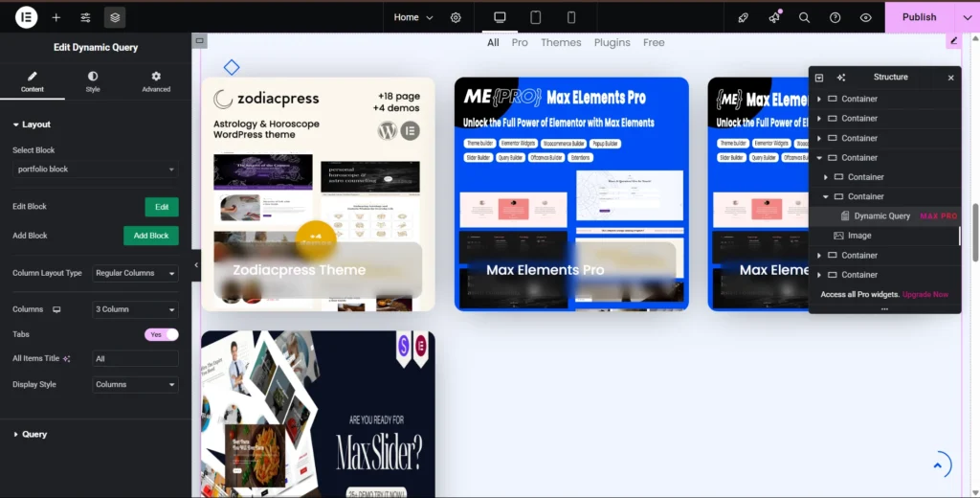The image size is (980, 498).
Task: Click the Add Block button
Action: pyautogui.click(x=151, y=236)
